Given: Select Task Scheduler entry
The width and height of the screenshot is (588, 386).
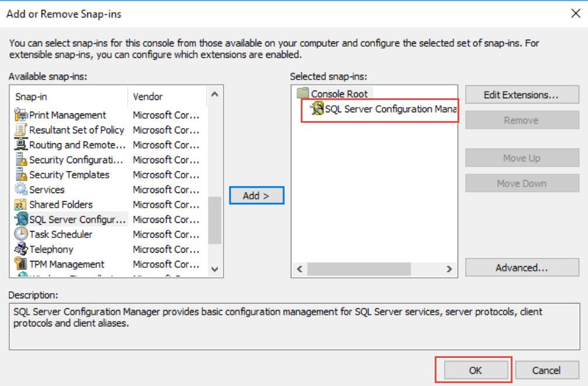Looking at the screenshot, I should 61,235.
